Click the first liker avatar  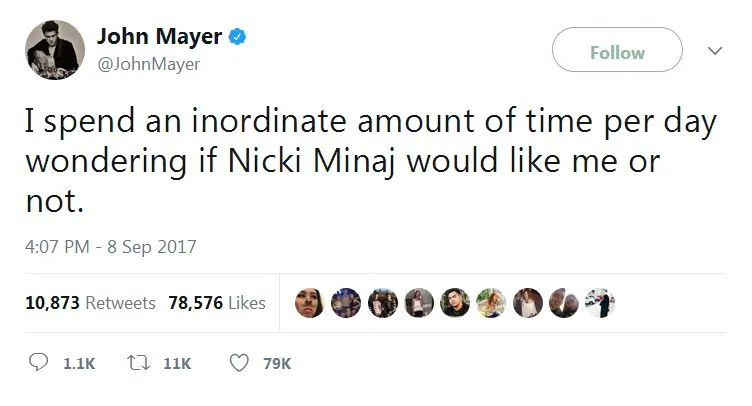click(309, 303)
